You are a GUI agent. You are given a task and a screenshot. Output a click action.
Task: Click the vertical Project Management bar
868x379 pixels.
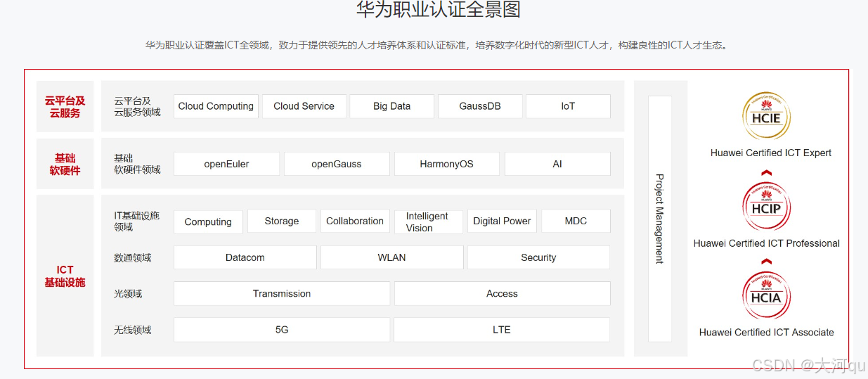pyautogui.click(x=659, y=218)
